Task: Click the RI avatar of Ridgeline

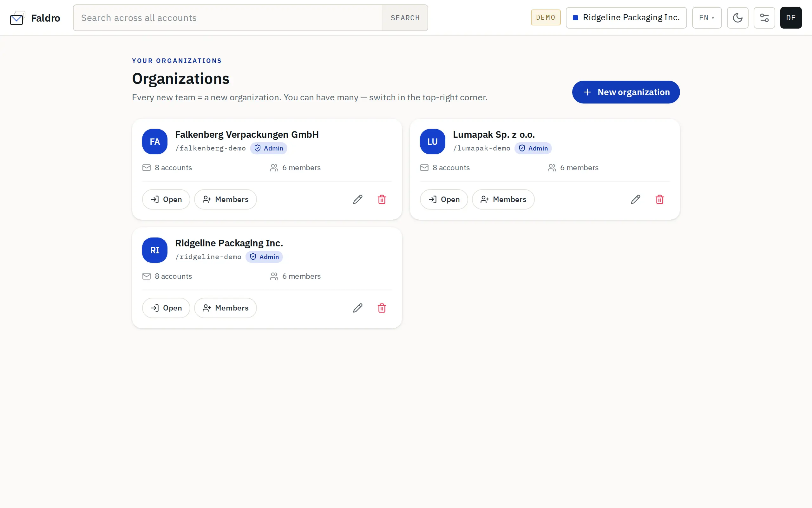Action: [x=155, y=250]
